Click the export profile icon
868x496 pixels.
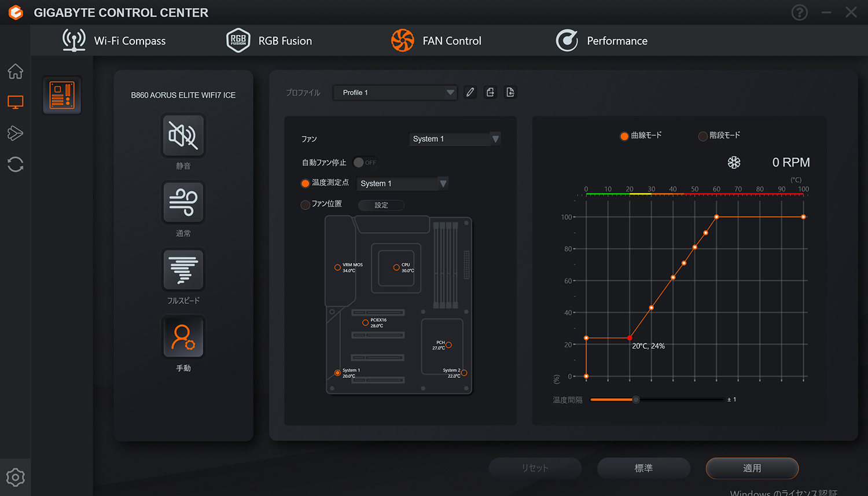click(490, 92)
